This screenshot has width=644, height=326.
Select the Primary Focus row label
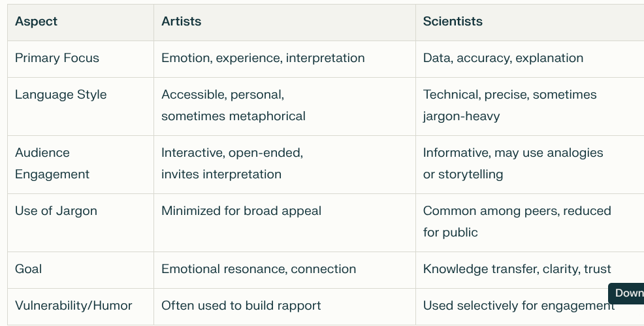(x=57, y=58)
